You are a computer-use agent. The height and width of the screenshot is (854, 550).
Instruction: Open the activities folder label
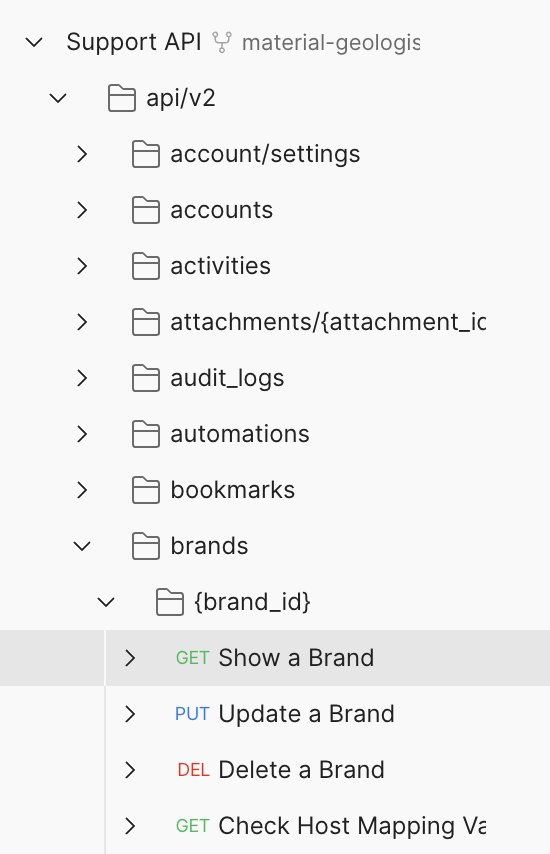221,266
